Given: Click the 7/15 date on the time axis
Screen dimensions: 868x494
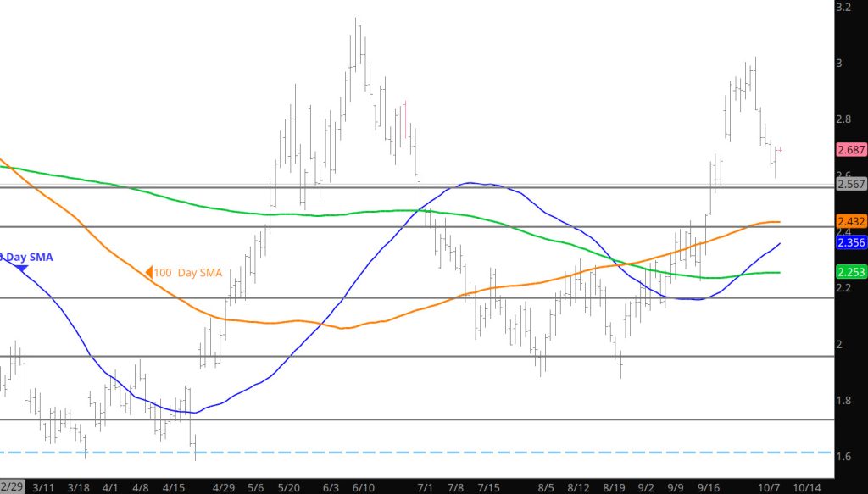Looking at the screenshot, I should coord(489,487).
